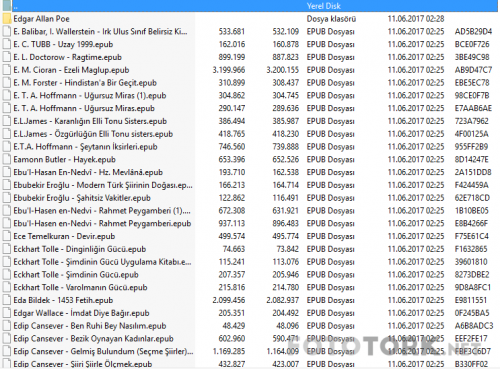Image resolution: width=500 pixels, height=369 pixels.
Task: Click file icon of E. T. A. Hoffmann - Uğursuz Miras (1).epub
Action: 7,95
